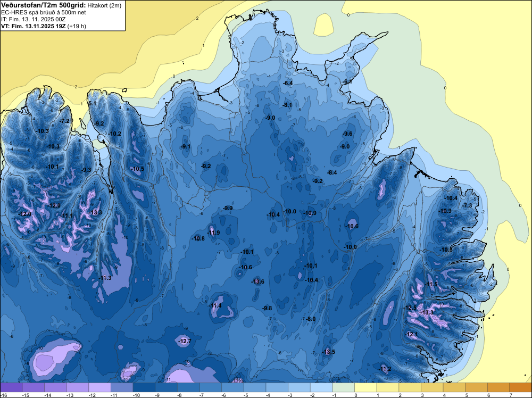Select the -11.1 temperature reading
The height and width of the screenshot is (398, 532).
pos(66,215)
